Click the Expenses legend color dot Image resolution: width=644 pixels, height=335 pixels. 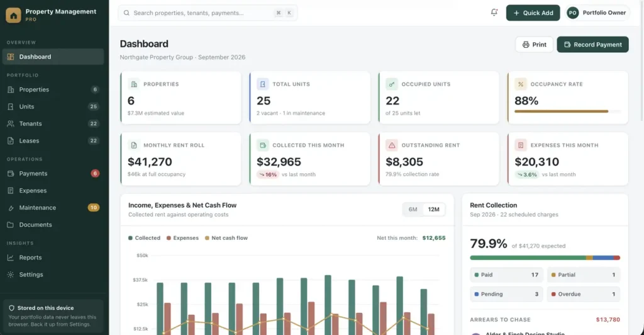169,238
